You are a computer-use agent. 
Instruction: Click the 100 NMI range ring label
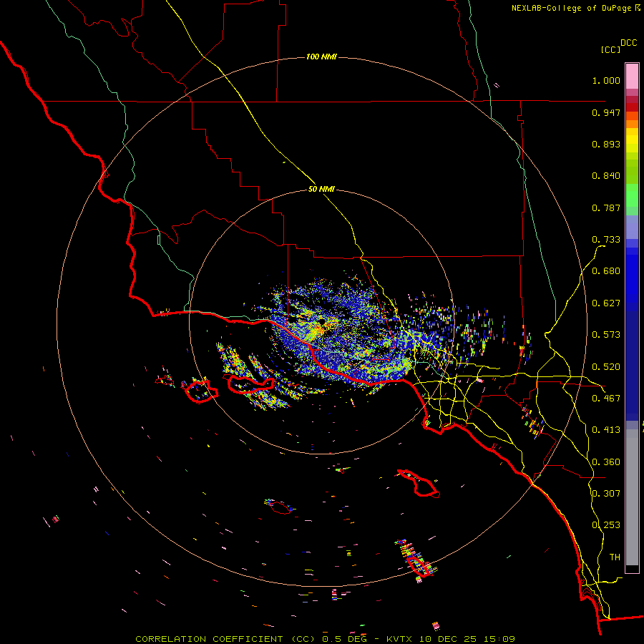321,57
